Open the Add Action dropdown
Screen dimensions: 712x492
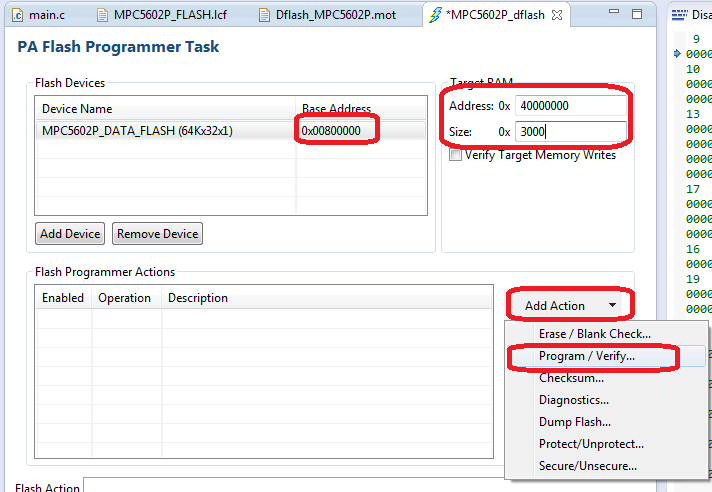click(x=569, y=305)
